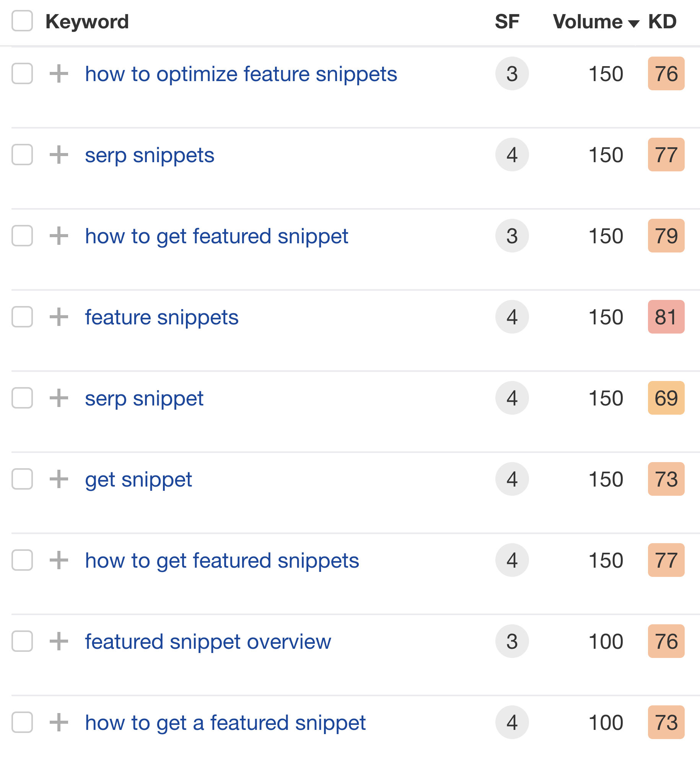The image size is (700, 762).
Task: Check the box for "serp snippet"
Action: [x=22, y=398]
